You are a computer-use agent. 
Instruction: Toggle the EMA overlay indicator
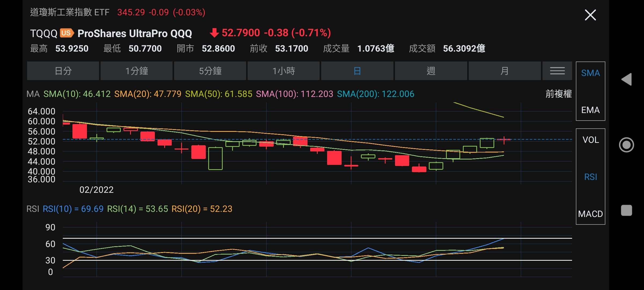coord(590,110)
